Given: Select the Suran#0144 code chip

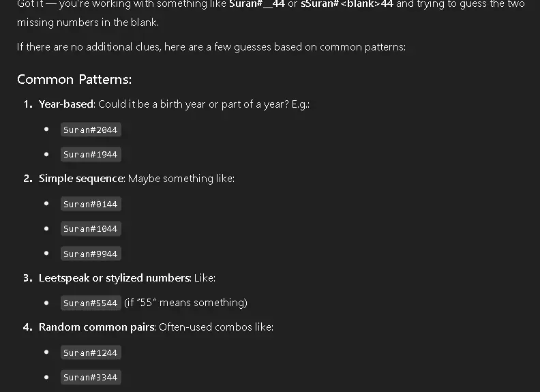Looking at the screenshot, I should pos(91,204).
